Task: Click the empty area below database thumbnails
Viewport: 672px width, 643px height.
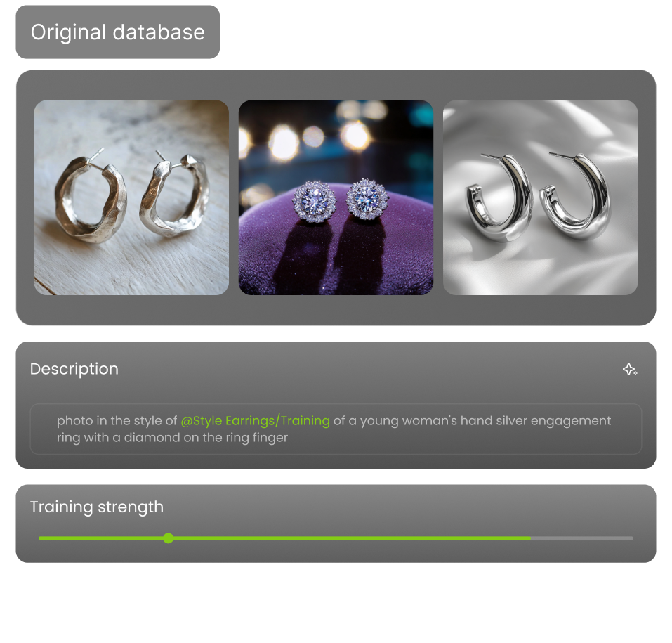Action: pyautogui.click(x=336, y=310)
